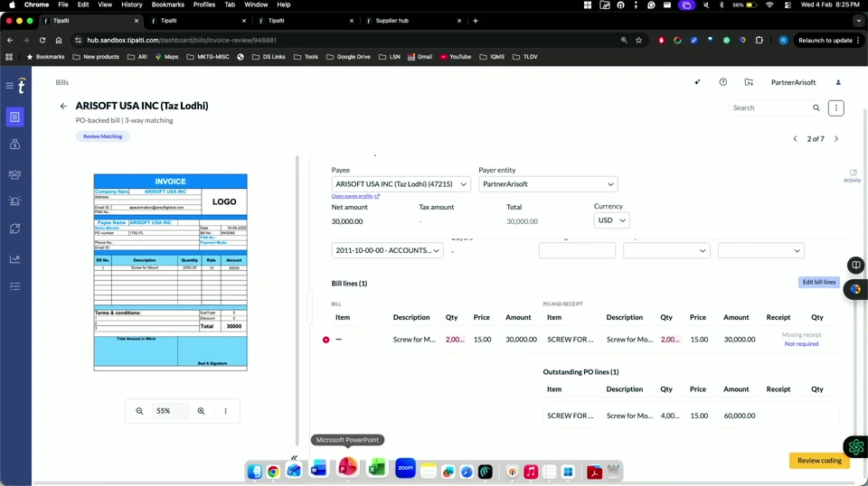Viewport: 868px width, 486px height.
Task: Open the task list sidebar icon
Action: coord(15,286)
